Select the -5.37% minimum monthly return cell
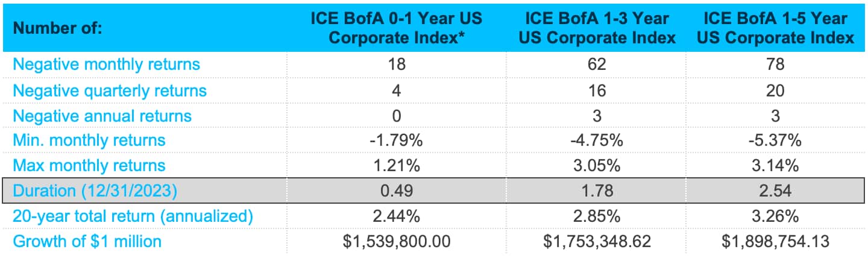868x261 pixels. point(784,140)
